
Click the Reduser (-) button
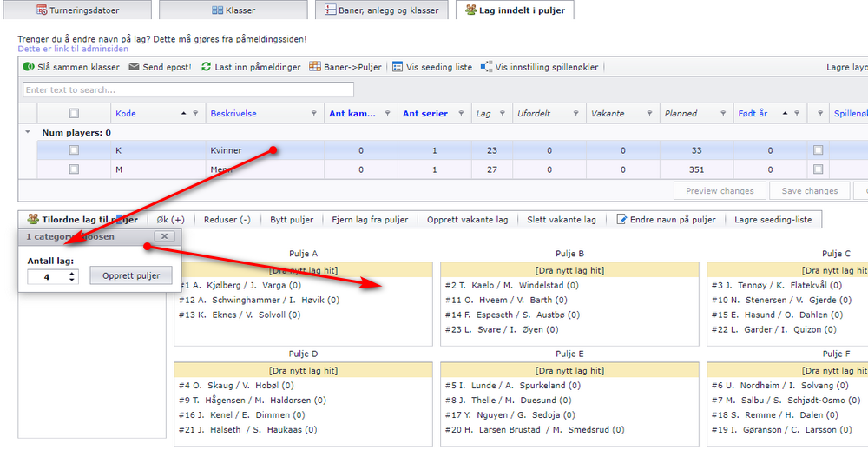[x=227, y=219]
